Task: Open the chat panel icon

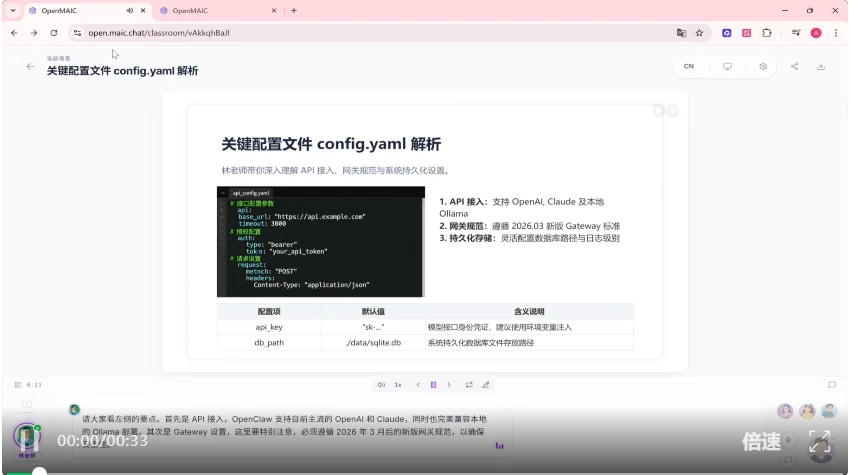Action: point(832,384)
